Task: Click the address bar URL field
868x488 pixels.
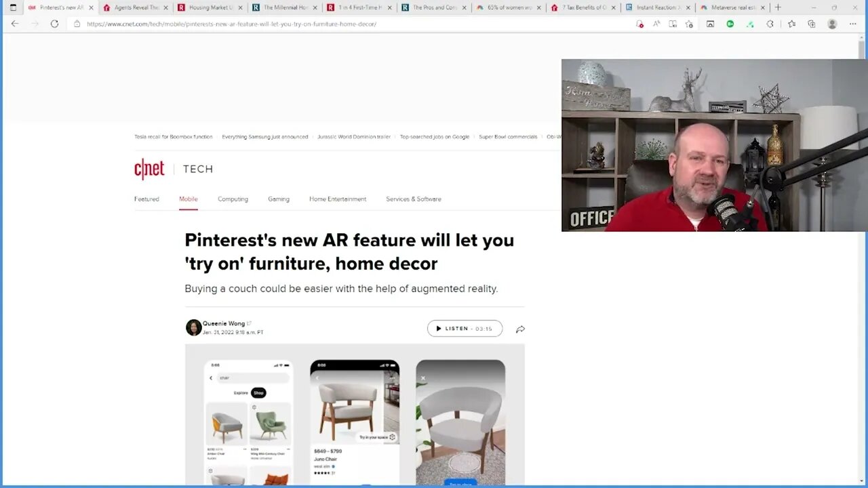Action: point(353,24)
